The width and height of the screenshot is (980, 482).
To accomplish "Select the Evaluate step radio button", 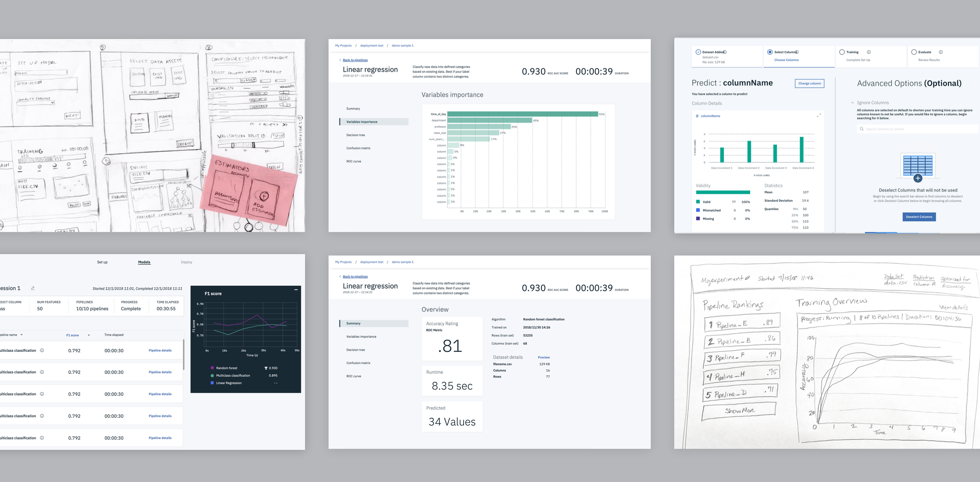I will click(x=914, y=52).
